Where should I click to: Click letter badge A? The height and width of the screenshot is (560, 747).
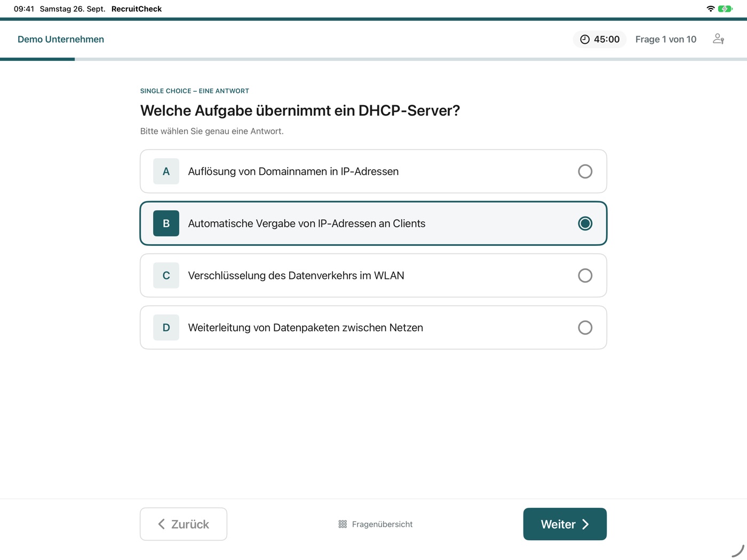pos(166,171)
